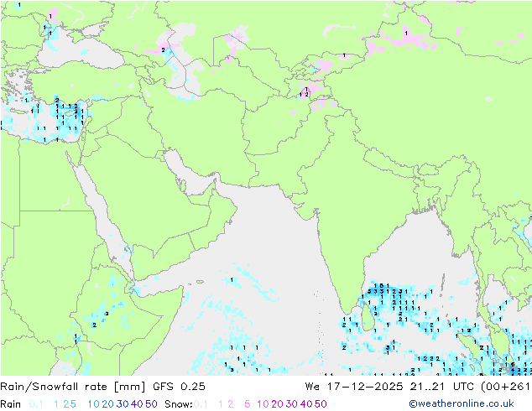Click the '(00+261' forecast offset text

(x=505, y=387)
